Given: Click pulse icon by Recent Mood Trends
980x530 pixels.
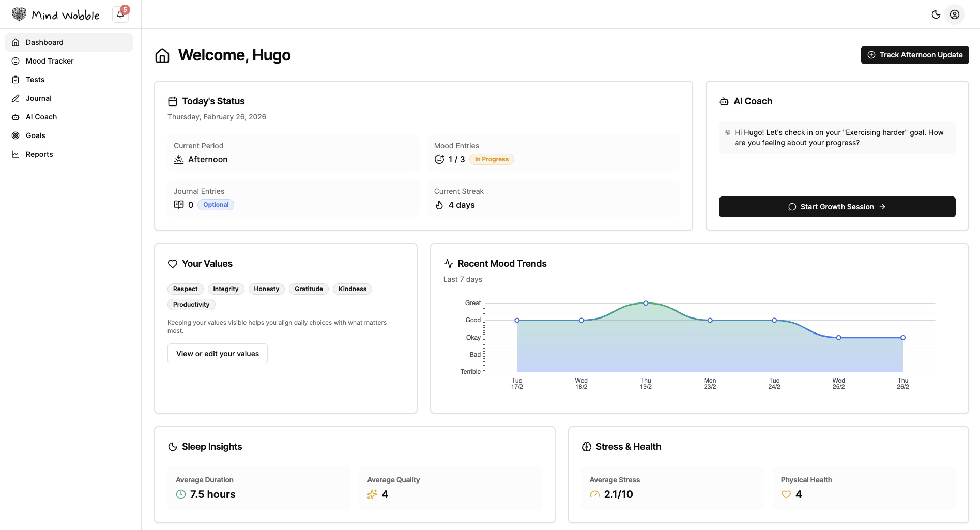Looking at the screenshot, I should (449, 264).
